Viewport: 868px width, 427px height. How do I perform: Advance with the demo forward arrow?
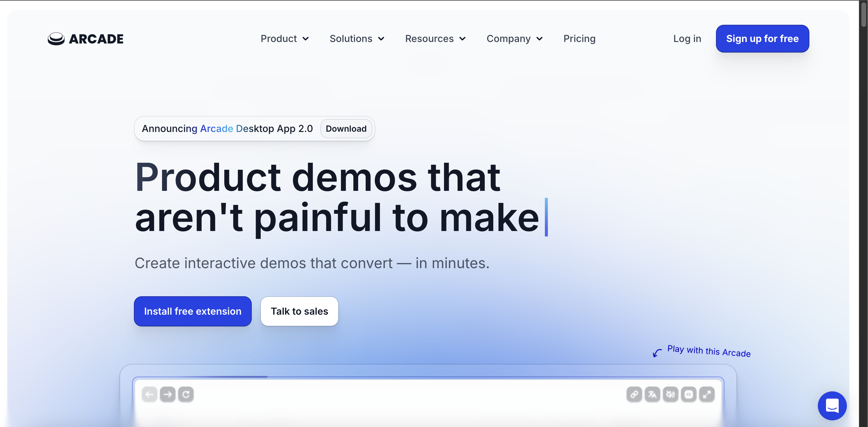167,394
